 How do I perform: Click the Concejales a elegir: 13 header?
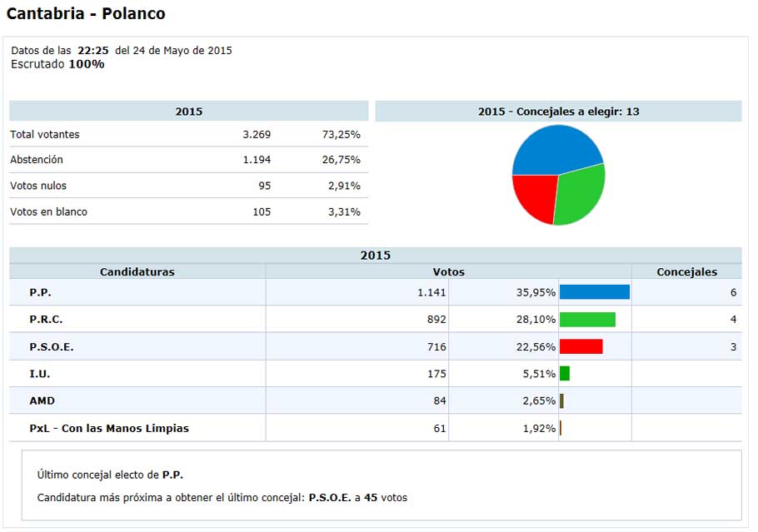tap(558, 111)
